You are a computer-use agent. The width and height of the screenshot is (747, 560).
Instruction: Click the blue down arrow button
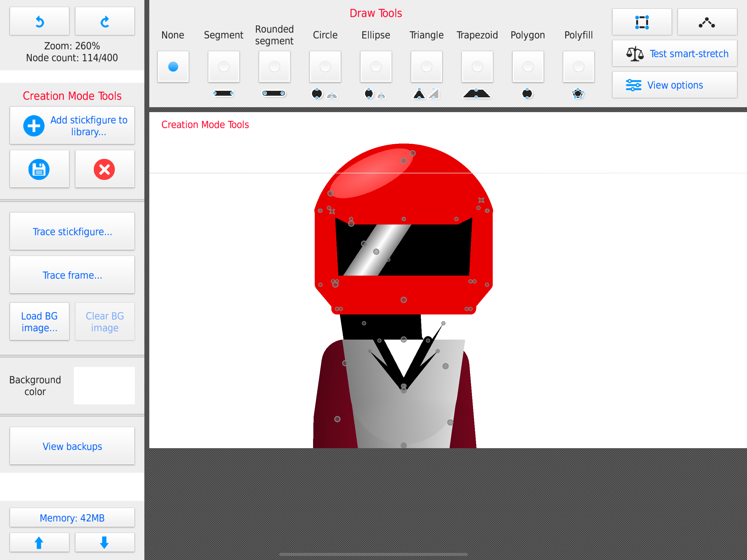click(x=104, y=542)
